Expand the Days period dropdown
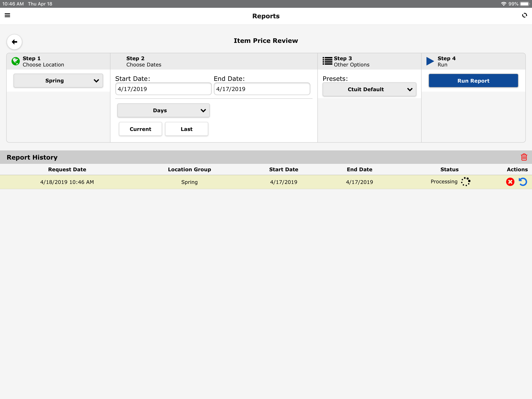This screenshot has height=399, width=532. pyautogui.click(x=163, y=110)
